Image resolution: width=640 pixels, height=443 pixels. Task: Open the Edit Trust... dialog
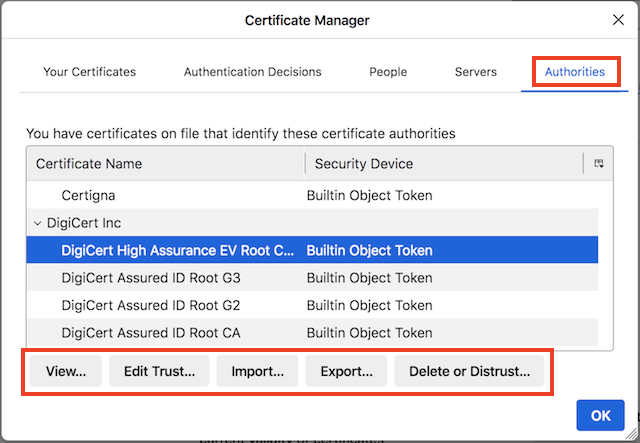tap(159, 371)
